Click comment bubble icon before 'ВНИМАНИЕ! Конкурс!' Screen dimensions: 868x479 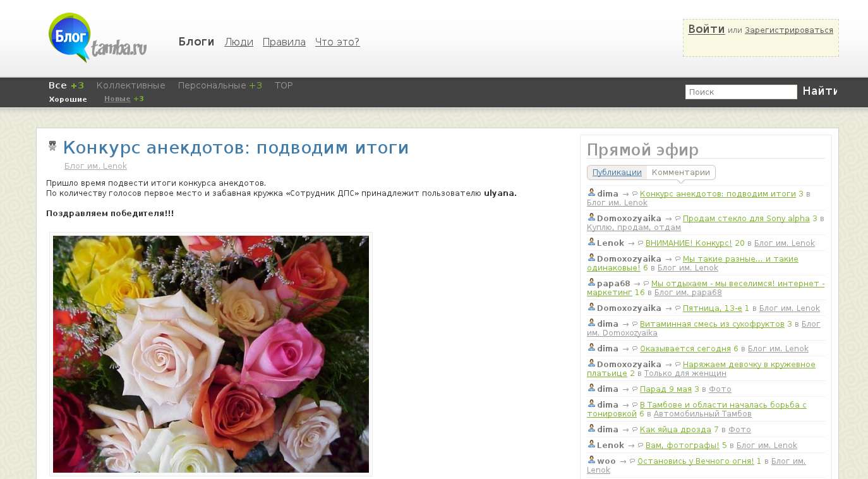(641, 243)
